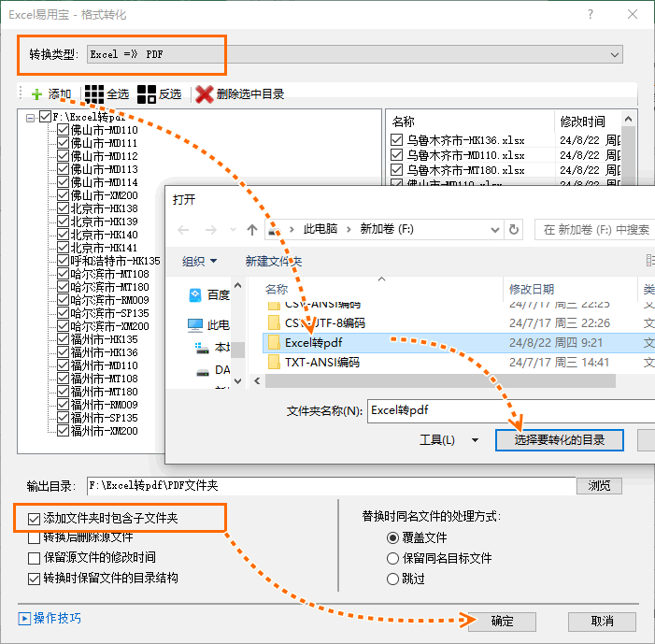
Task: Go up one folder level in Open dialog
Action: coord(252,229)
